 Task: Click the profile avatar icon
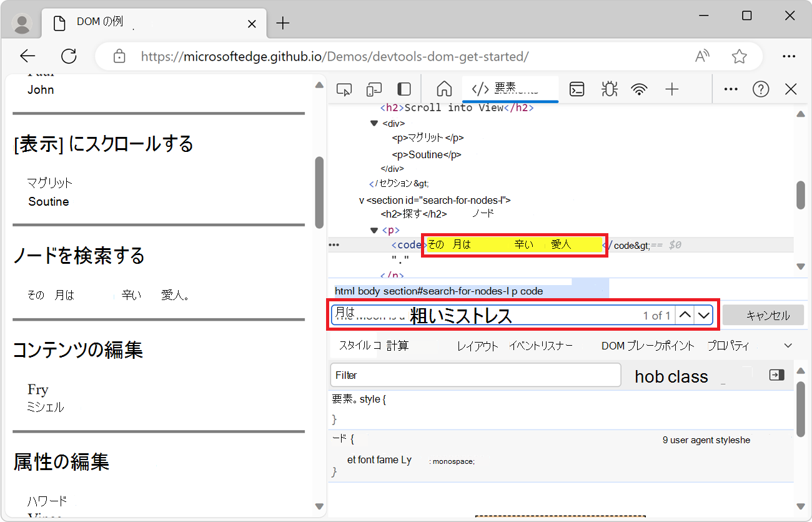coord(22,24)
